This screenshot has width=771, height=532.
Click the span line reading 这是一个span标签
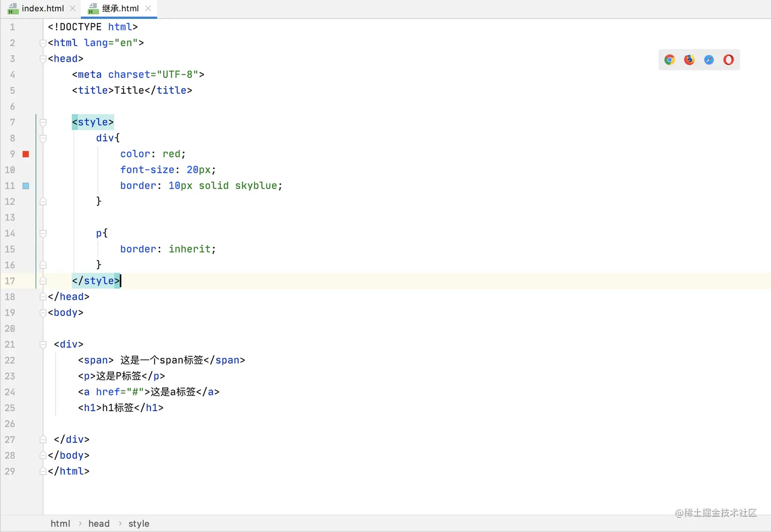[162, 360]
